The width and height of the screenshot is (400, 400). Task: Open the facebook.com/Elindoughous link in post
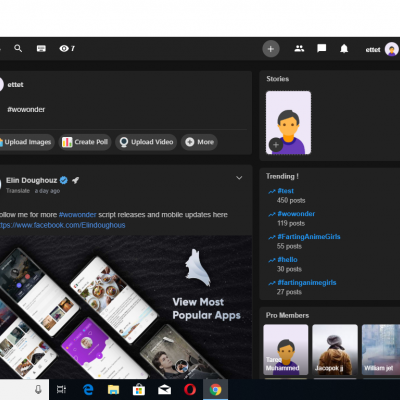pyautogui.click(x=63, y=225)
